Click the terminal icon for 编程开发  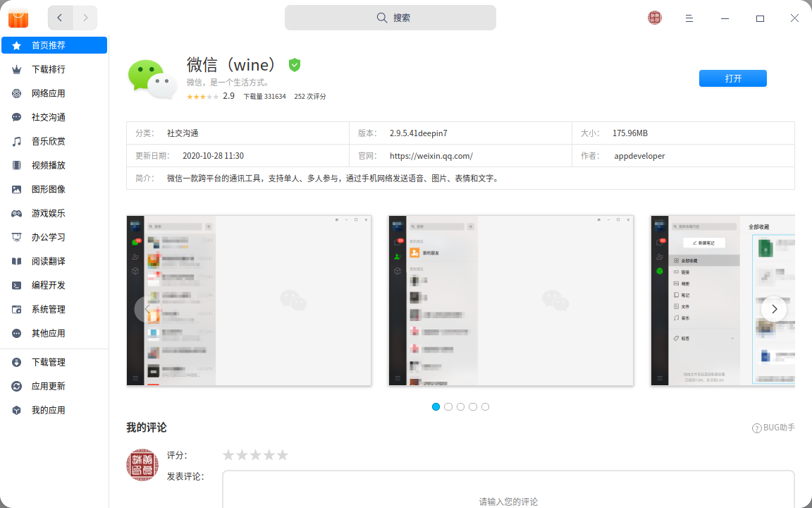17,285
